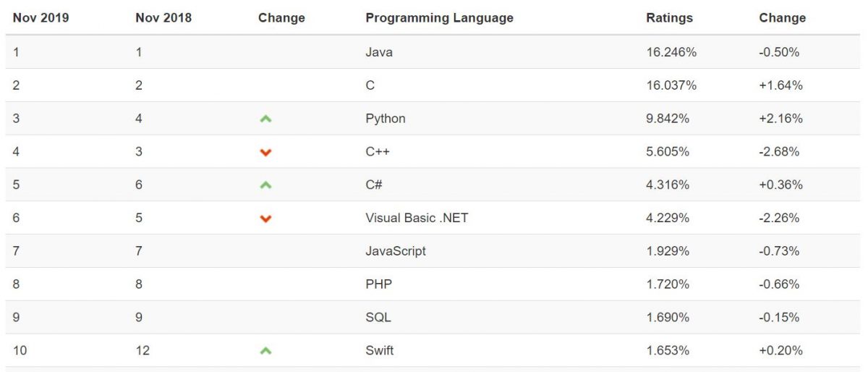Click the red down arrow beside C++
868x372 pixels.
click(265, 152)
